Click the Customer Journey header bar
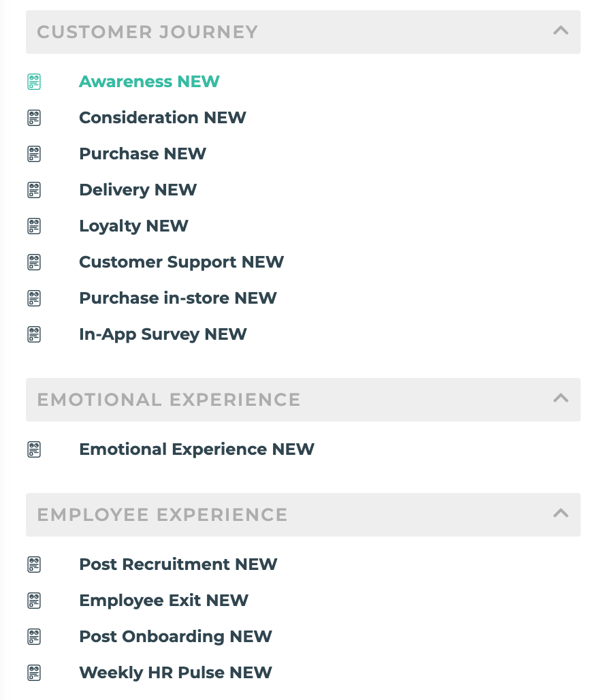Screen dimensions: 595x700 pos(303,32)
